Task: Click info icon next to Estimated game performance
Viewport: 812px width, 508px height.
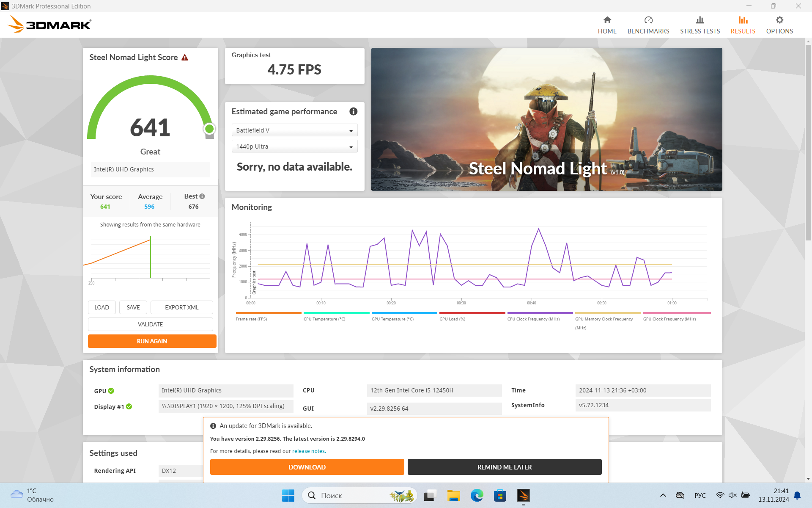Action: pos(353,111)
